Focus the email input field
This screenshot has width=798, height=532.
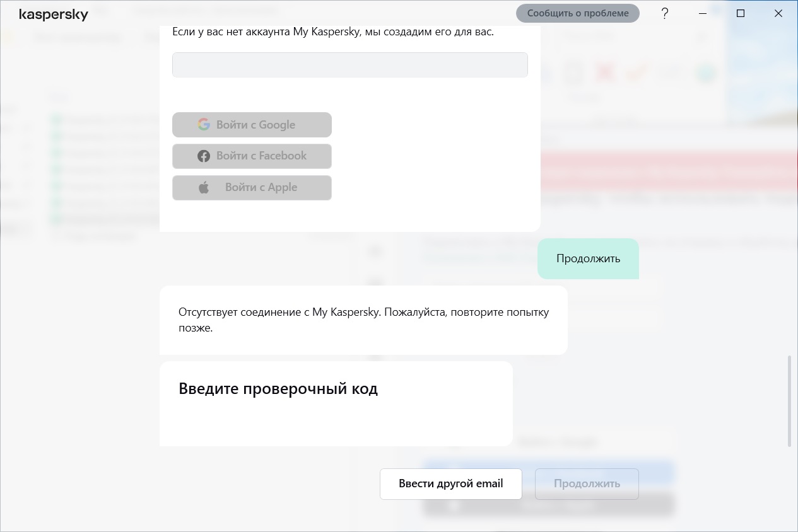[x=350, y=65]
